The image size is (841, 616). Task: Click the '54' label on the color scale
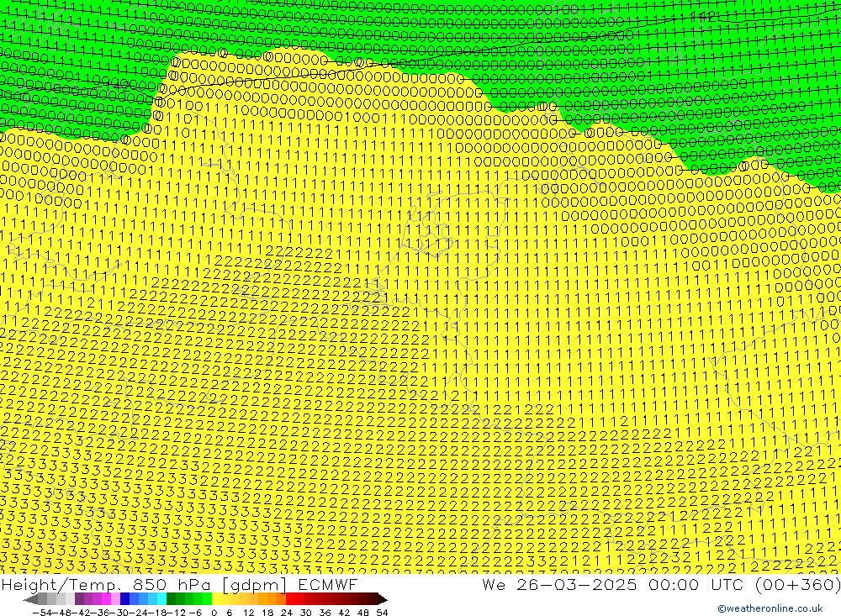click(x=382, y=613)
